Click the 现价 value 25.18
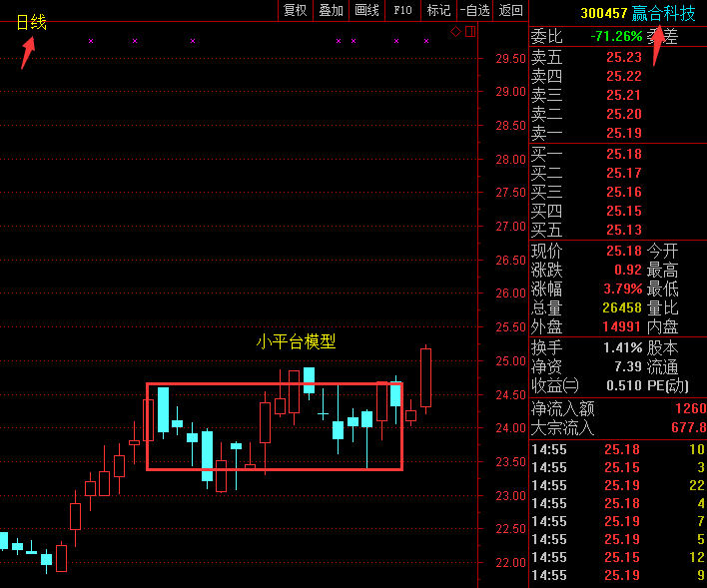This screenshot has height=588, width=707. [623, 251]
